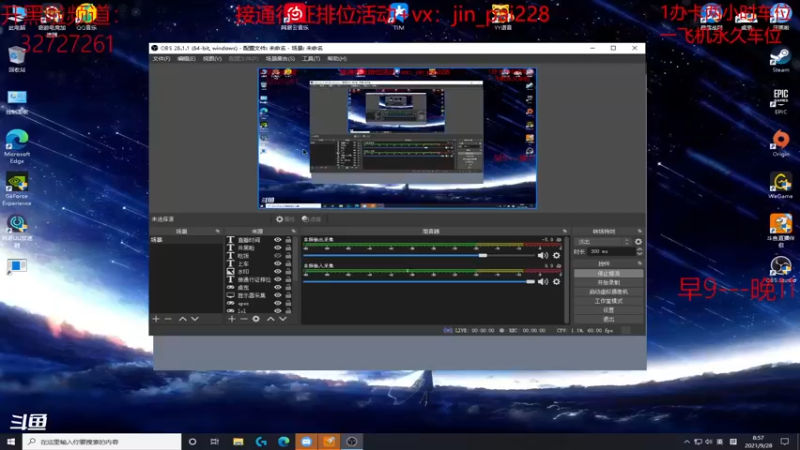800x450 pixels.
Task: Open Epic Games desktop shortcut
Action: 780,102
